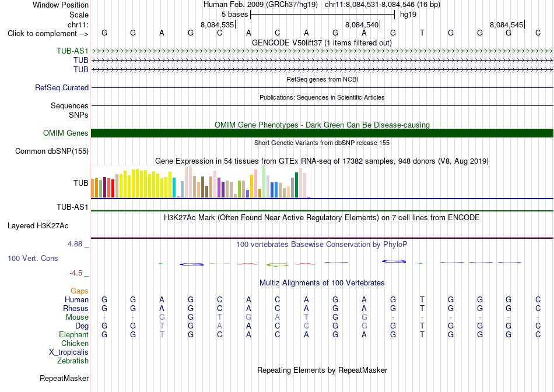
Task: Click the 'Window Position' track label
Action: point(61,5)
